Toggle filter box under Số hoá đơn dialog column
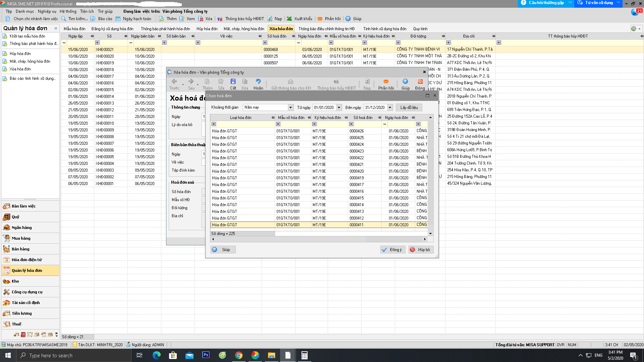The image size is (644, 362). pyautogui.click(x=351, y=124)
